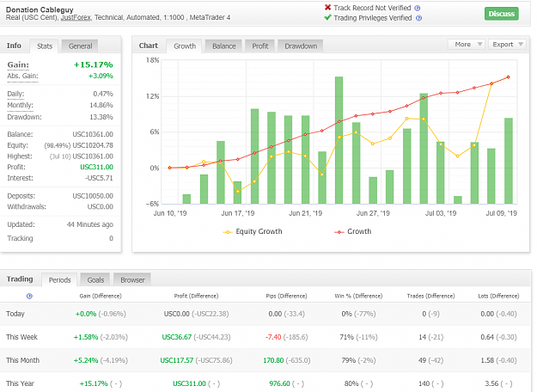This screenshot has height=392, width=537.
Task: Open the More dropdown menu
Action: coord(467,44)
